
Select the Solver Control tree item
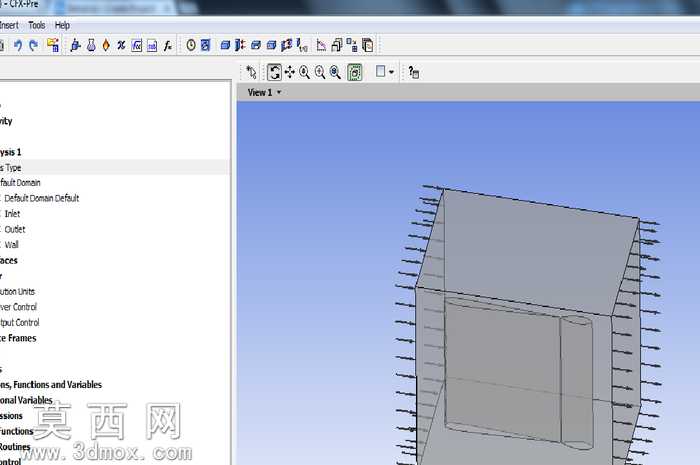18,307
